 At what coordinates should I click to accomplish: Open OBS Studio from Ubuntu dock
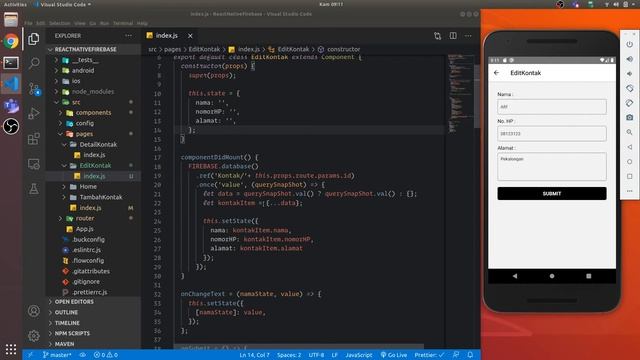(x=11, y=126)
